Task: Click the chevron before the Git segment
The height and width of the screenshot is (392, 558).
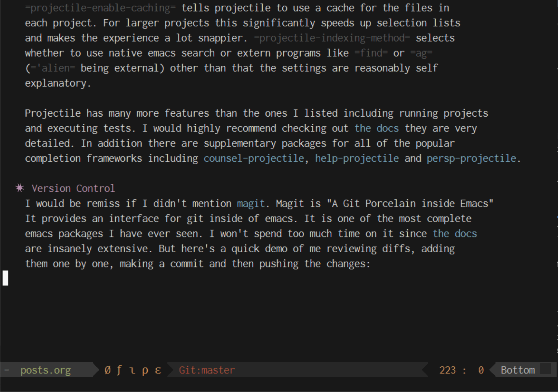Action: click(x=170, y=370)
